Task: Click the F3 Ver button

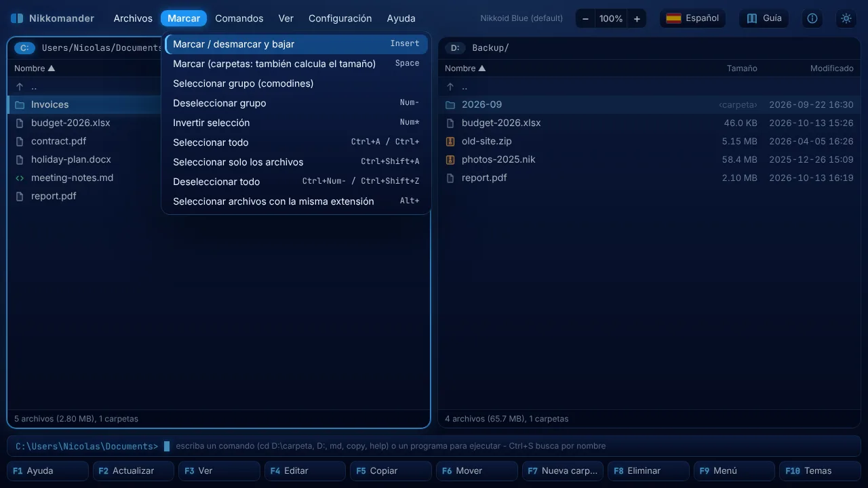Action: [219, 471]
